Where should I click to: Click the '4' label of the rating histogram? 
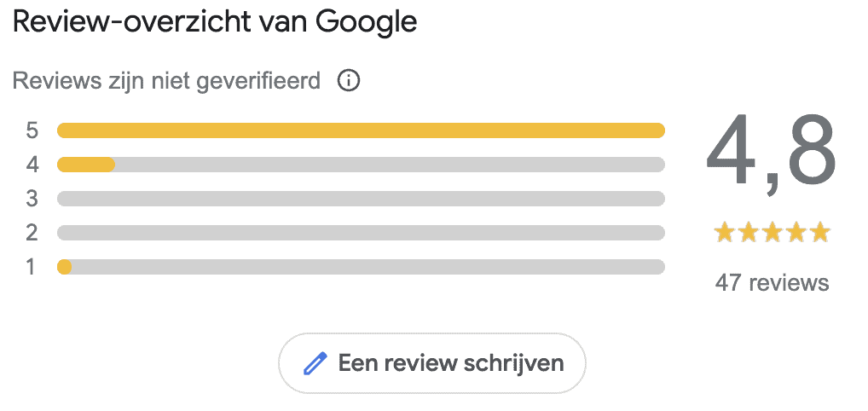click(x=32, y=165)
